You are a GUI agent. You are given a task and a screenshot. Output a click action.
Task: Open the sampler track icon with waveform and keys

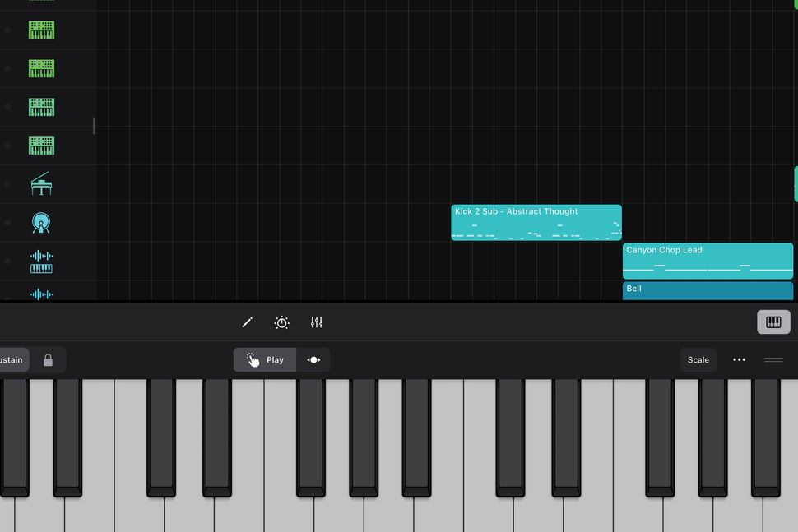(41, 260)
